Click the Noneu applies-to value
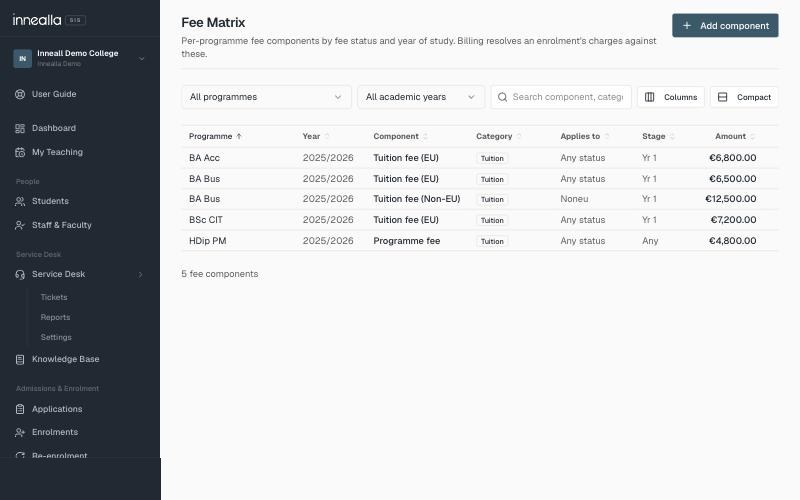The image size is (800, 500). coord(574,199)
